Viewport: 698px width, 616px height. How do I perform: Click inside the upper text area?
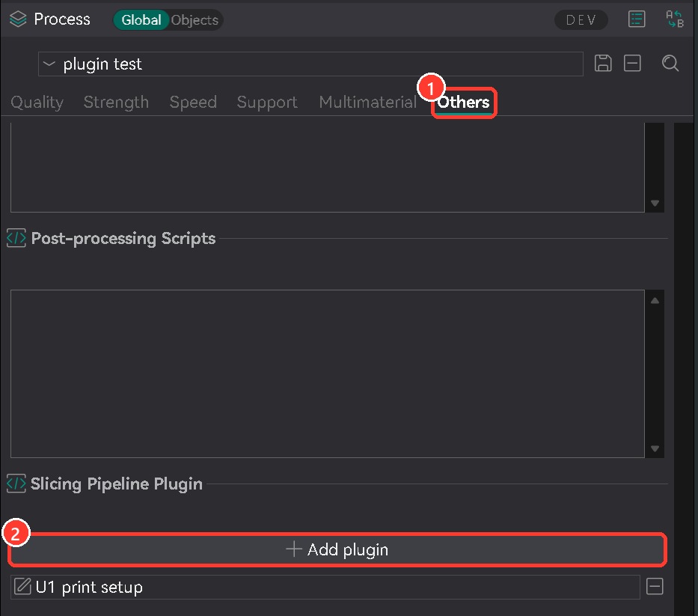pos(328,168)
